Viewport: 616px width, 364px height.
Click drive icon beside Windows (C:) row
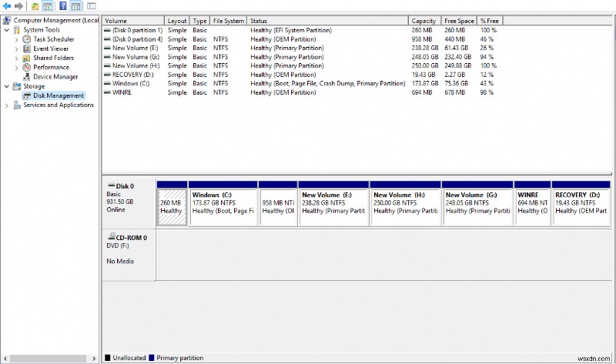tap(107, 83)
